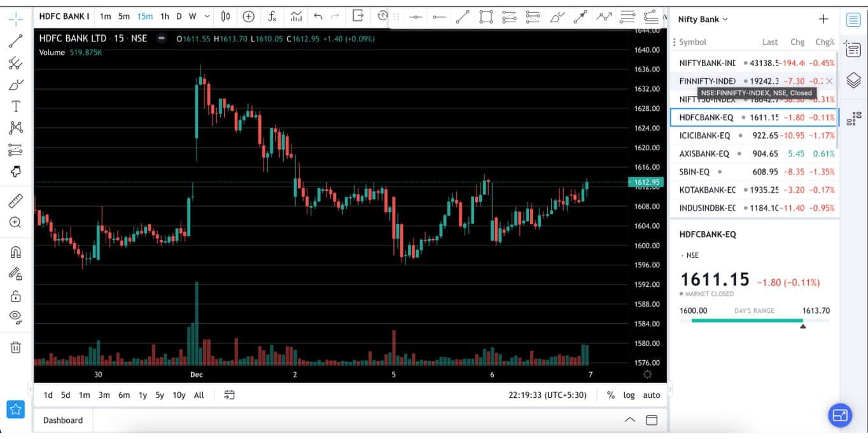Collapse the bottom Dashboard panel chevron
Viewport: 868px width, 439px height.
coord(629,420)
